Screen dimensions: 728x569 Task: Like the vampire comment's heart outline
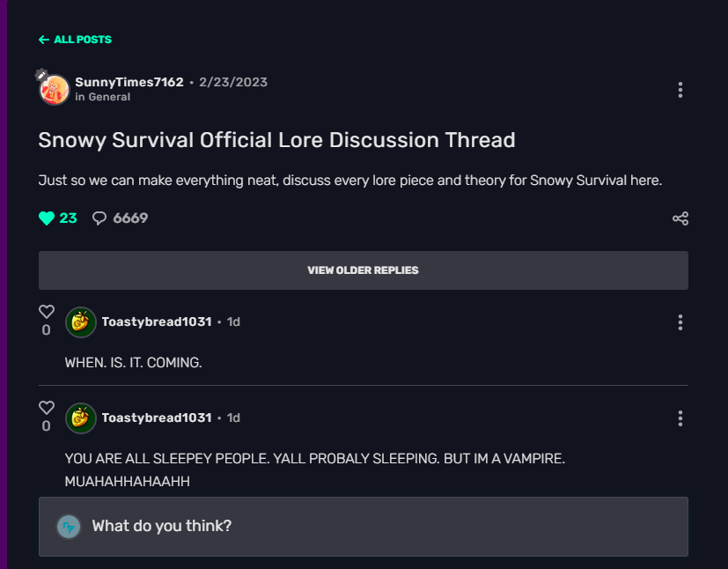click(x=46, y=406)
